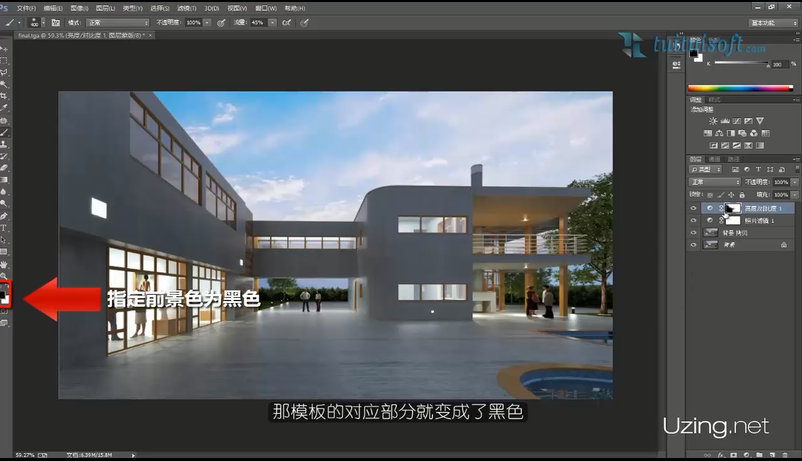Click the layer mask thumbnail of 亮度/对比度 1
This screenshot has width=802, height=461.
pyautogui.click(x=733, y=209)
